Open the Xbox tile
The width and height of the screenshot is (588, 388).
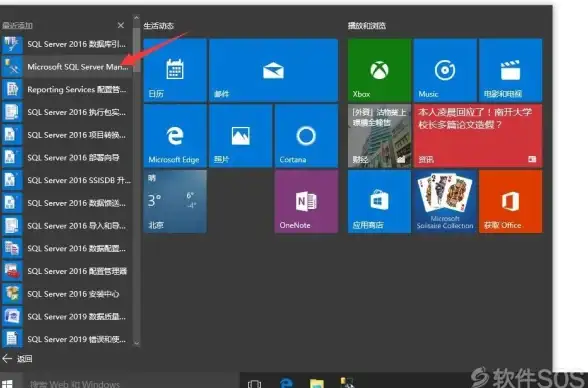tap(379, 70)
